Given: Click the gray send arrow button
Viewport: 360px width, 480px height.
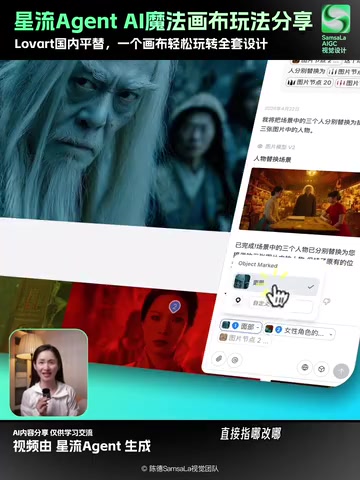Looking at the screenshot, I should point(341,371).
